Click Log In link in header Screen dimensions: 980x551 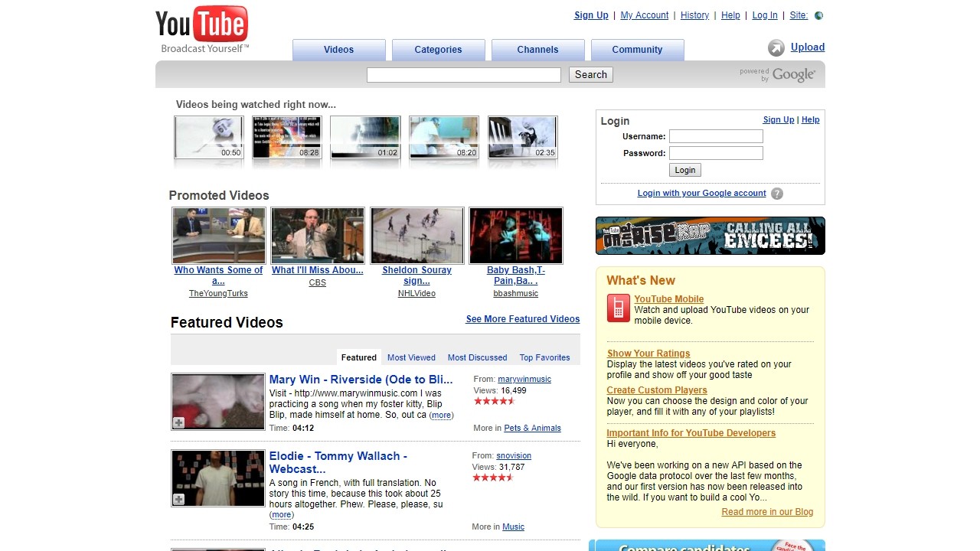click(765, 15)
